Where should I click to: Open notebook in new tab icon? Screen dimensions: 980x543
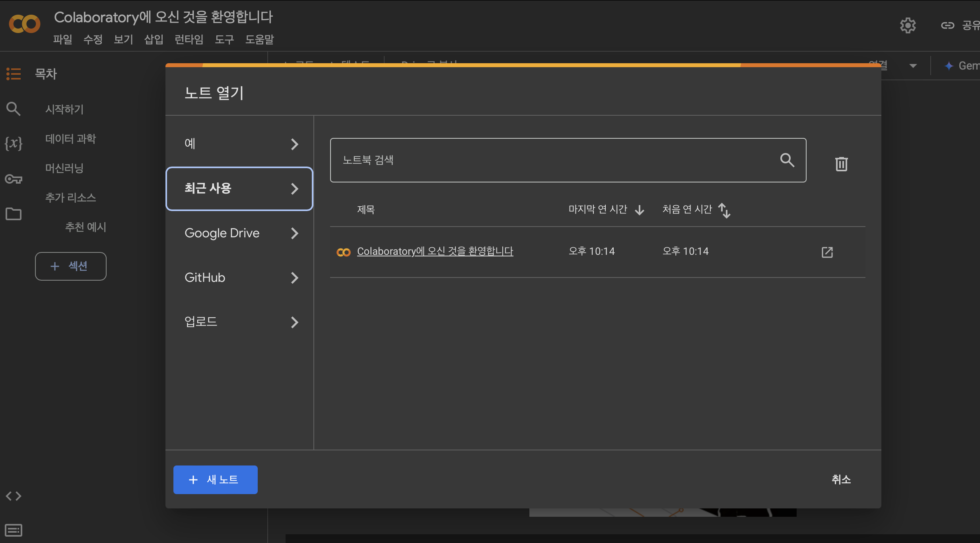pos(827,252)
